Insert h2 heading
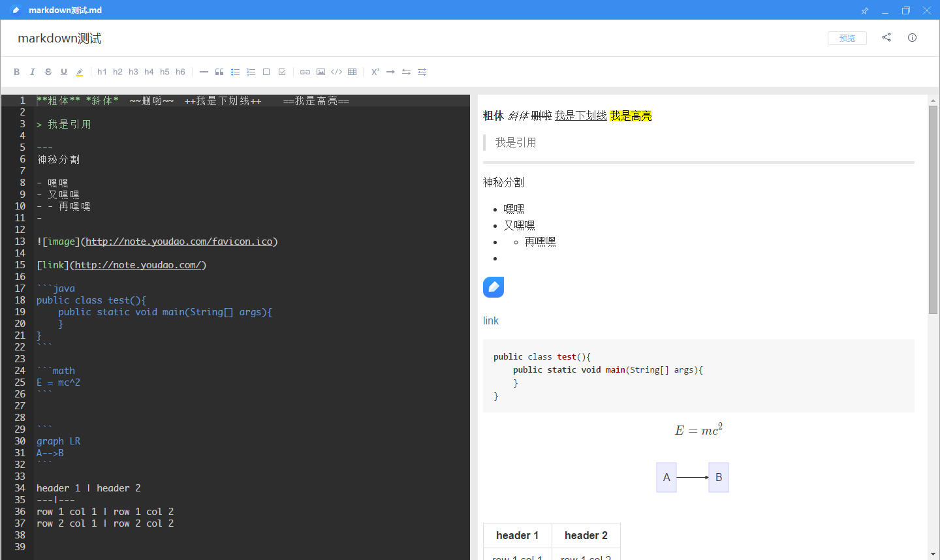This screenshot has width=940, height=560. (x=117, y=72)
